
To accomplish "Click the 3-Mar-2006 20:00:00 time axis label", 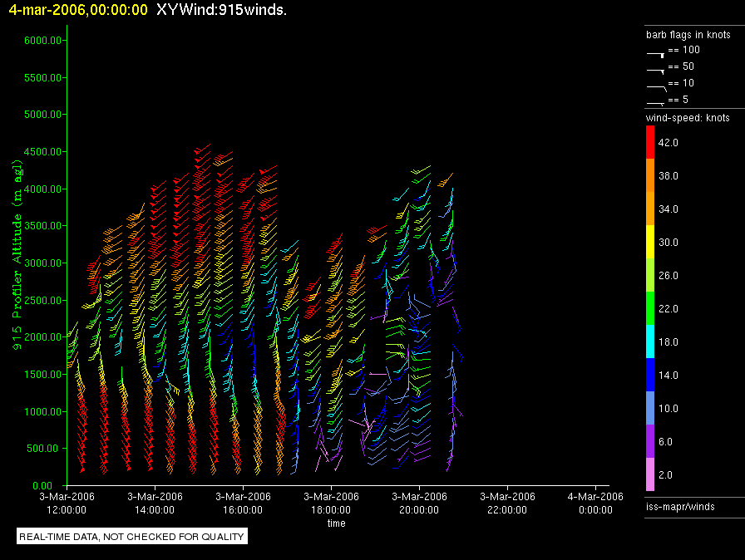I will click(x=419, y=503).
